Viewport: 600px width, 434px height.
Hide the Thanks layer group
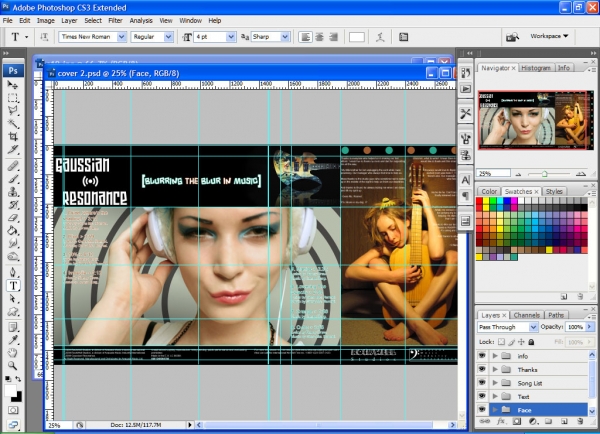(482, 369)
